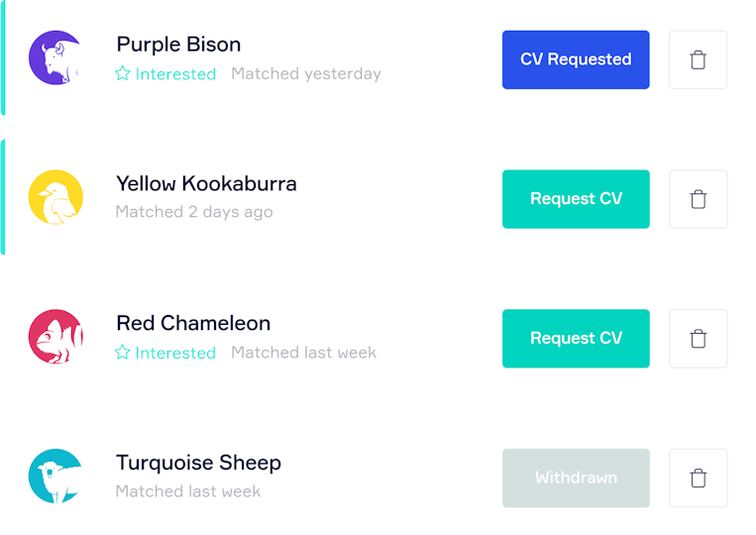Request CV from Red Chameleon
756x535 pixels.
[576, 339]
